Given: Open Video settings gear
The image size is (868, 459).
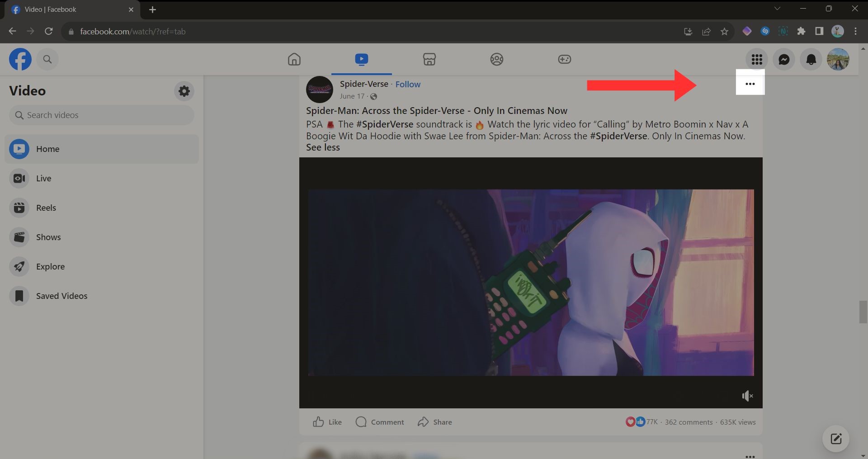Looking at the screenshot, I should point(184,91).
